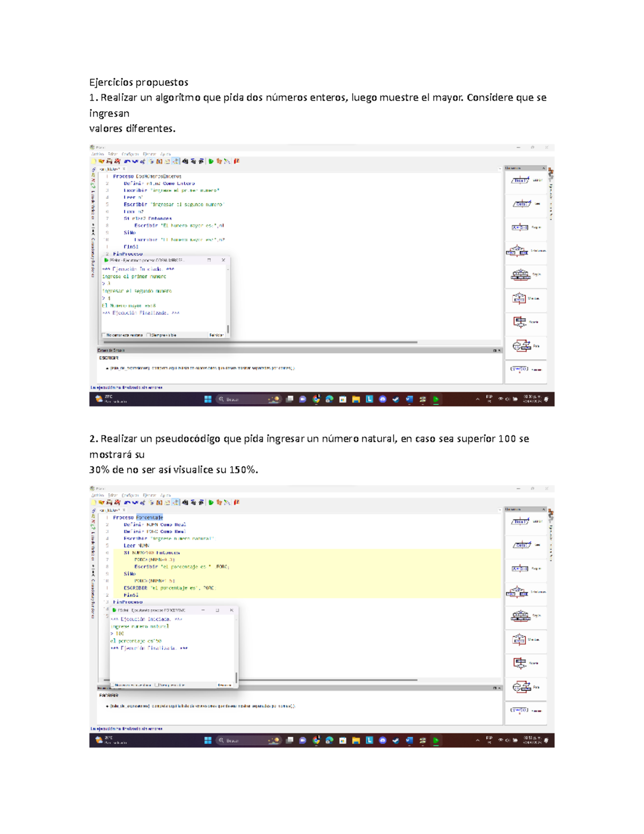Execute the algorithm step by step
The image size is (644, 834).
(219, 161)
